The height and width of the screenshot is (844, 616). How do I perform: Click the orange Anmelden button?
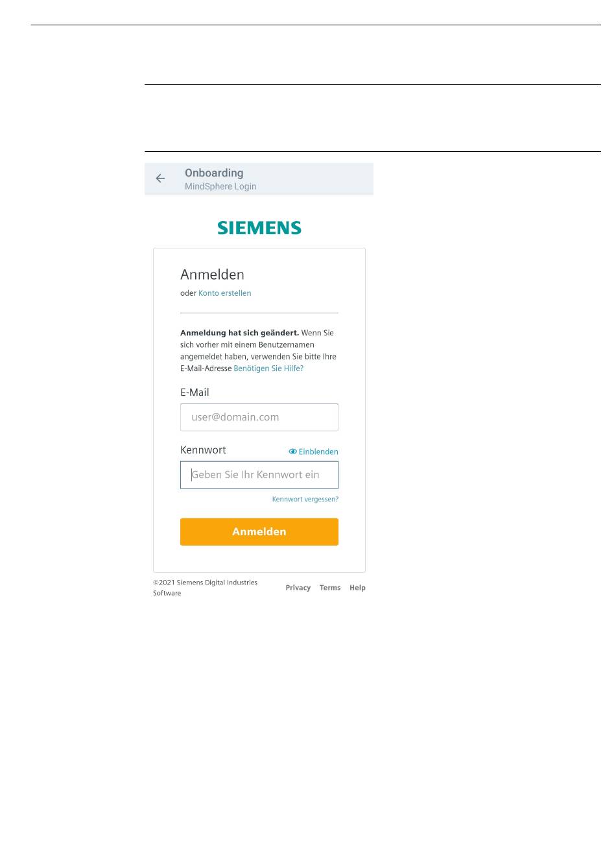[x=259, y=532]
